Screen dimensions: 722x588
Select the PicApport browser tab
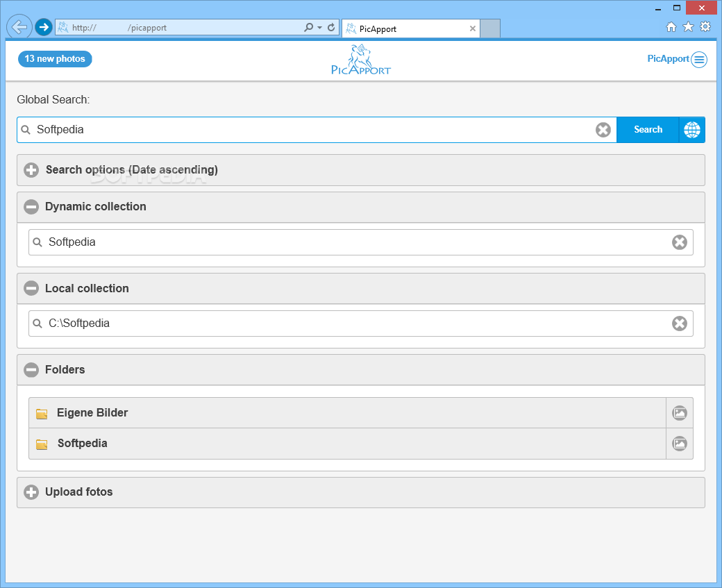pyautogui.click(x=410, y=28)
